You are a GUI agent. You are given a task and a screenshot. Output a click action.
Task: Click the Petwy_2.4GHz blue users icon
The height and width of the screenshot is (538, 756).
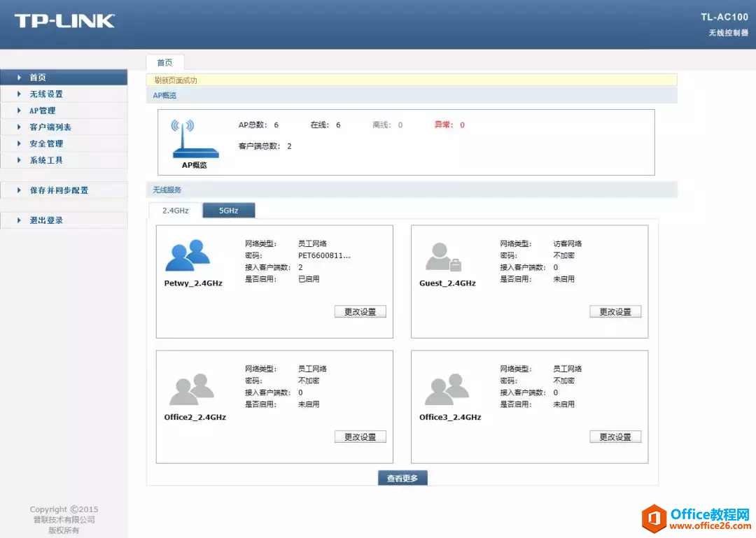pyautogui.click(x=187, y=255)
